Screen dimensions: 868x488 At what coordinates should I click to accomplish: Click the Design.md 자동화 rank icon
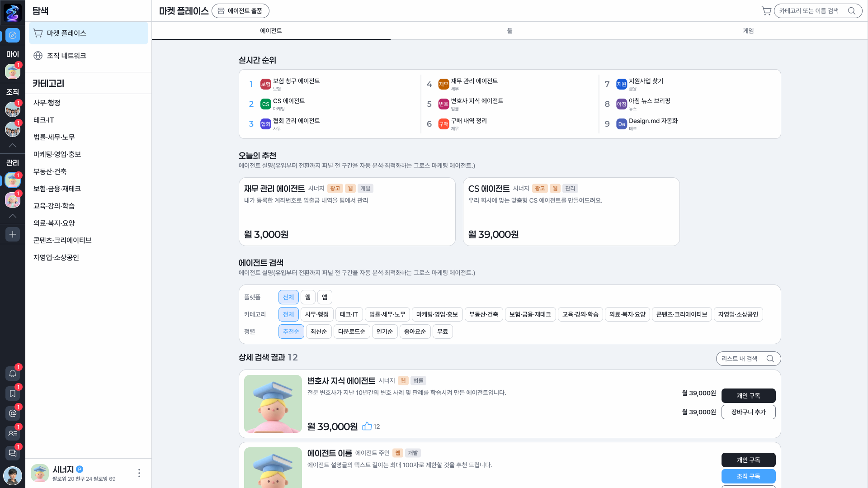tap(622, 124)
